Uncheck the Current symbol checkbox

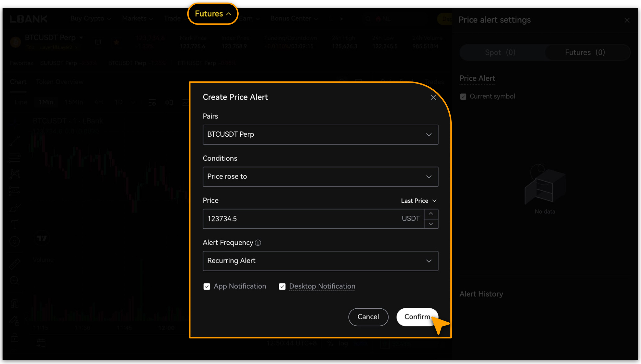(x=463, y=97)
